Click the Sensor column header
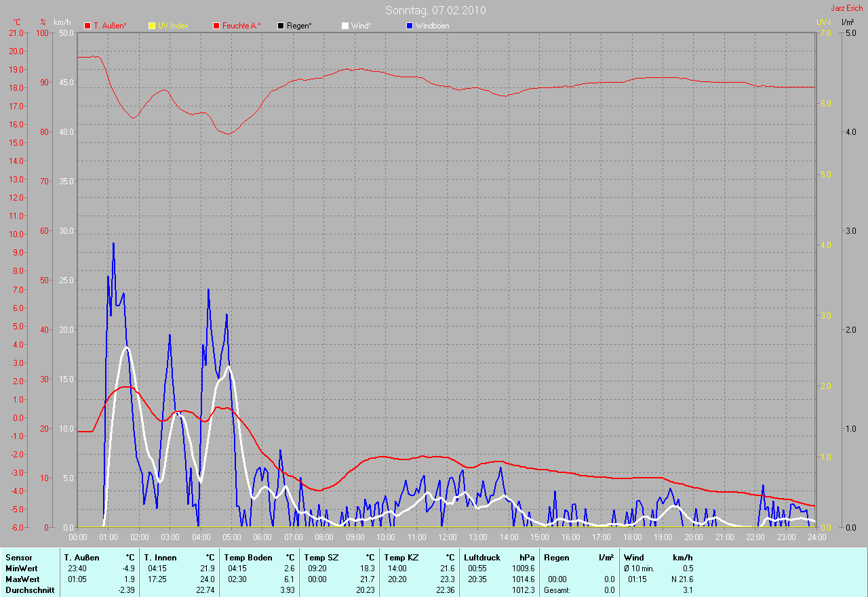The width and height of the screenshot is (868, 597). point(18,558)
